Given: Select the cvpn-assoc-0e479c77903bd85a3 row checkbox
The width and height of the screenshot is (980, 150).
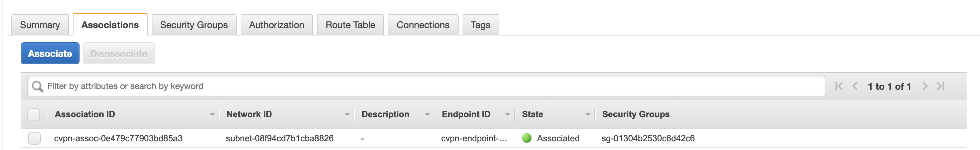Looking at the screenshot, I should [x=34, y=138].
